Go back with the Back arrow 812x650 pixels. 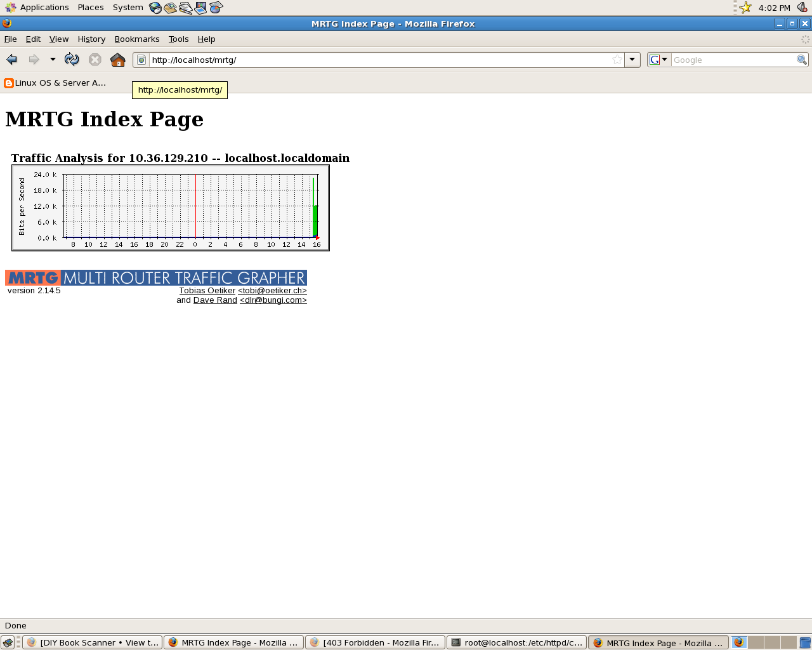coord(11,60)
